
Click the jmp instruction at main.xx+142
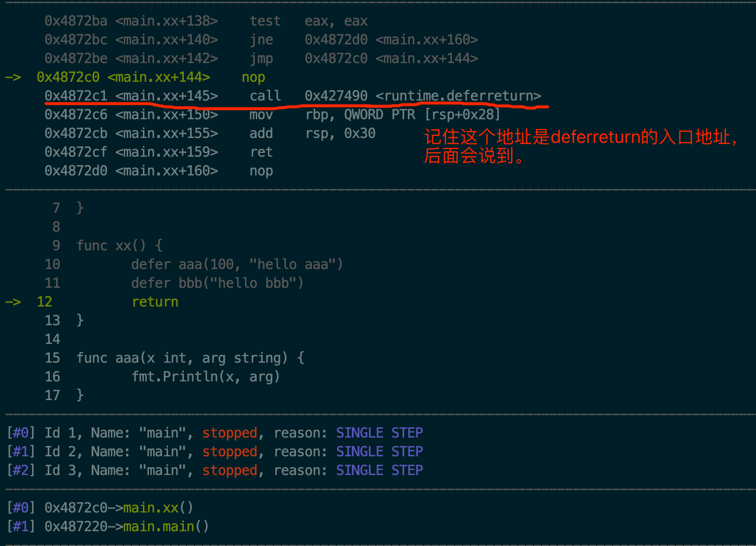click(x=261, y=58)
